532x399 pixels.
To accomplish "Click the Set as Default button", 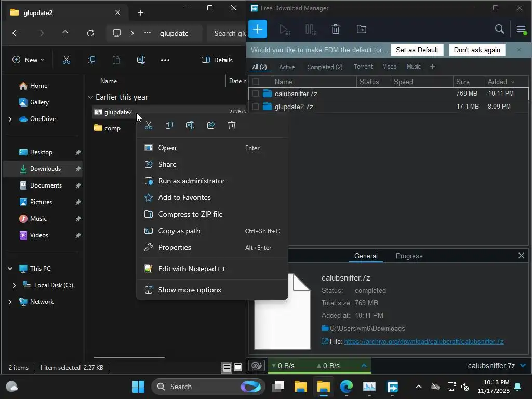I will [417, 50].
